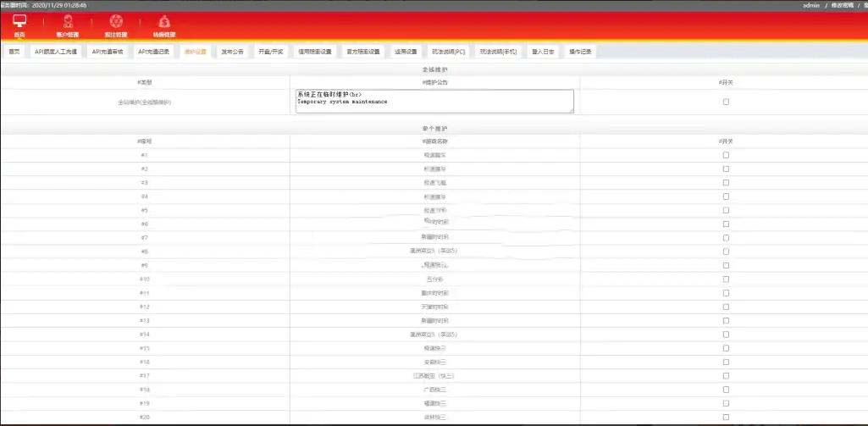Screen dimensions: 868x426
Task: Open 客户管理 via the user icon
Action: pos(68,21)
